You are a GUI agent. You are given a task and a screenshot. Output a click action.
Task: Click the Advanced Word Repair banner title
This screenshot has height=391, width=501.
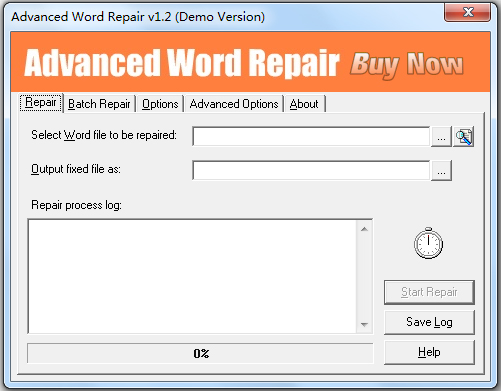[182, 63]
